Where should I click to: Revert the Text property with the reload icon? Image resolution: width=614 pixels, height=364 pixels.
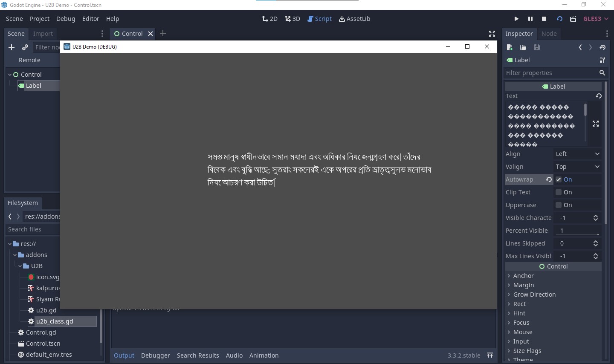tap(599, 96)
